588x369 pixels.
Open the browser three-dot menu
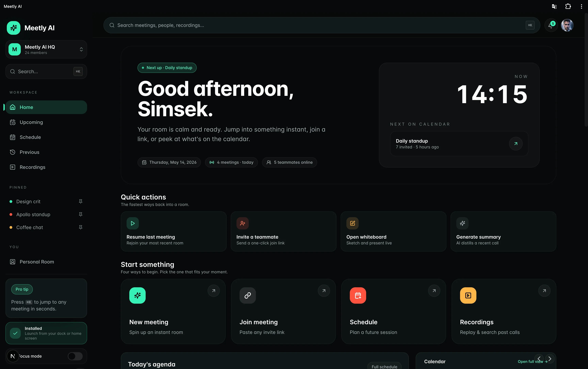(581, 6)
